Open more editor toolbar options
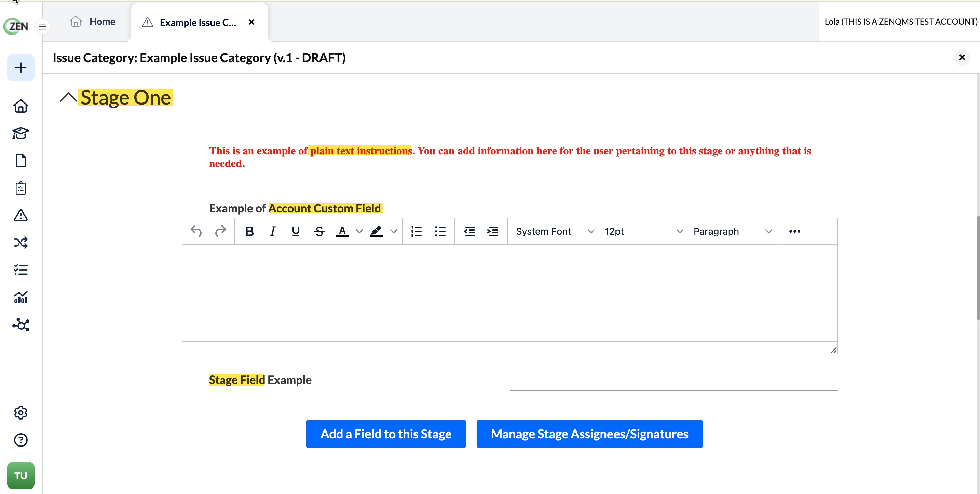 [x=795, y=231]
